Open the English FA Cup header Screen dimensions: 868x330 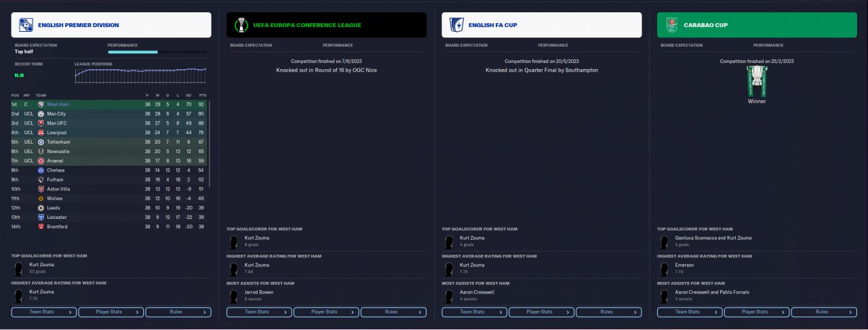[x=542, y=25]
